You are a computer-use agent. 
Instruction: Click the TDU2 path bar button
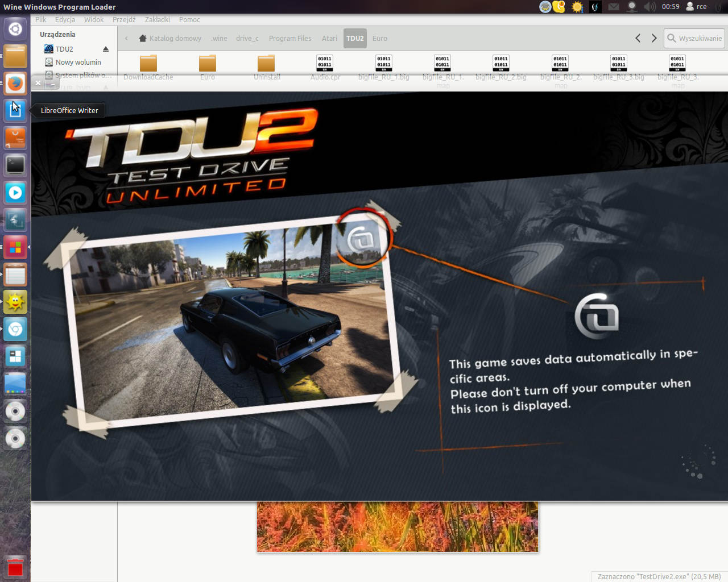click(x=355, y=38)
